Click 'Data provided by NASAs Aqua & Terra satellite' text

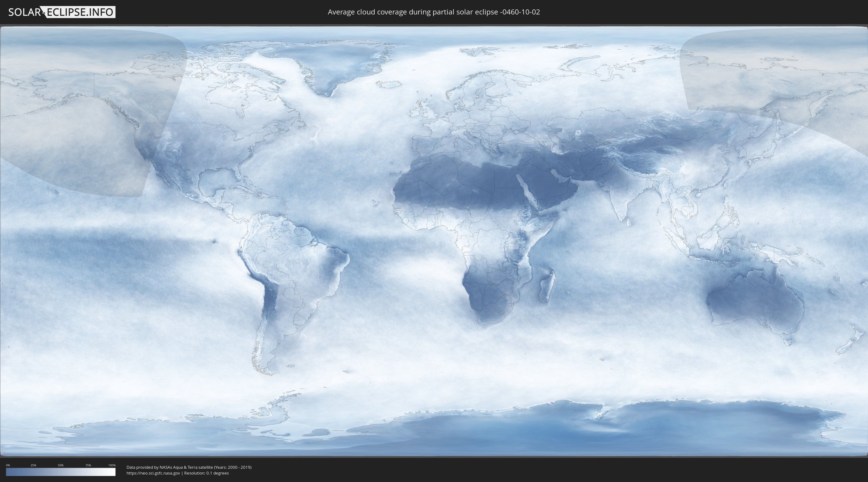[x=170, y=467]
